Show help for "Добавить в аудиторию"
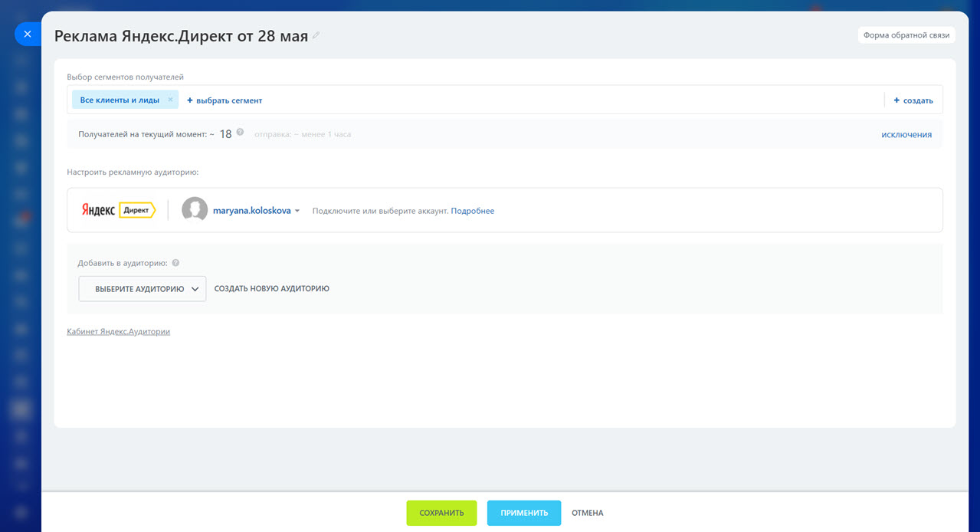The height and width of the screenshot is (532, 980). point(175,263)
